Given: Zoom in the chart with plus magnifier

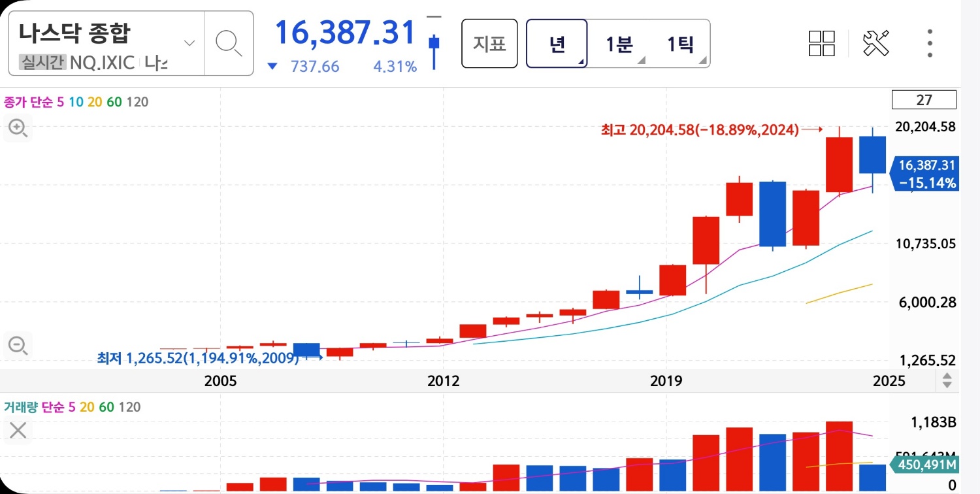Looking at the screenshot, I should click(18, 128).
